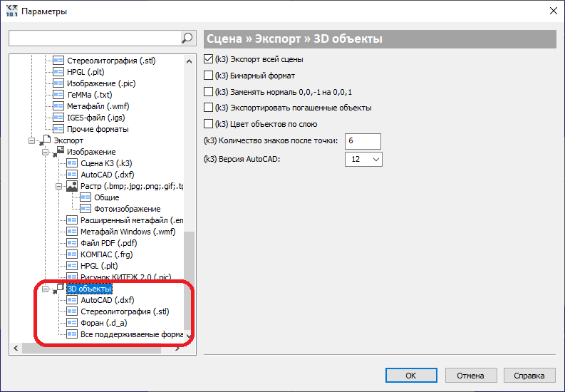Click the Изображение picture icon in tree
This screenshot has width=565, height=392.
click(59, 151)
